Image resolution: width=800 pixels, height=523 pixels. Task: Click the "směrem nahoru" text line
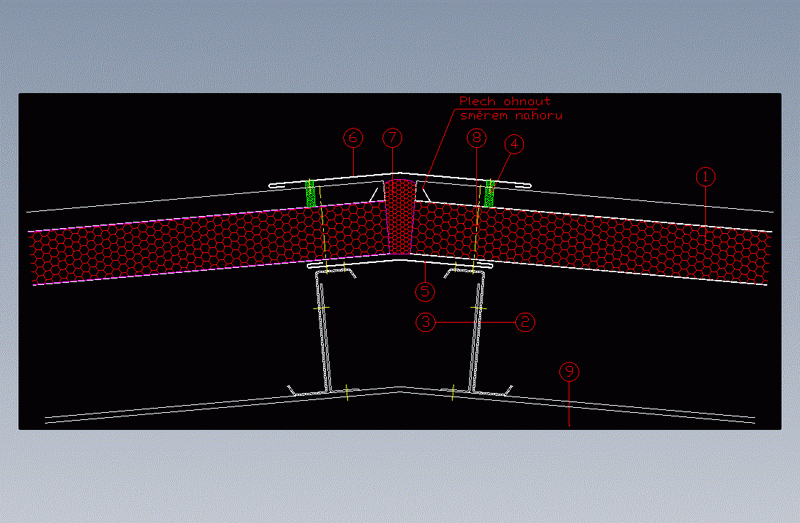point(509,115)
